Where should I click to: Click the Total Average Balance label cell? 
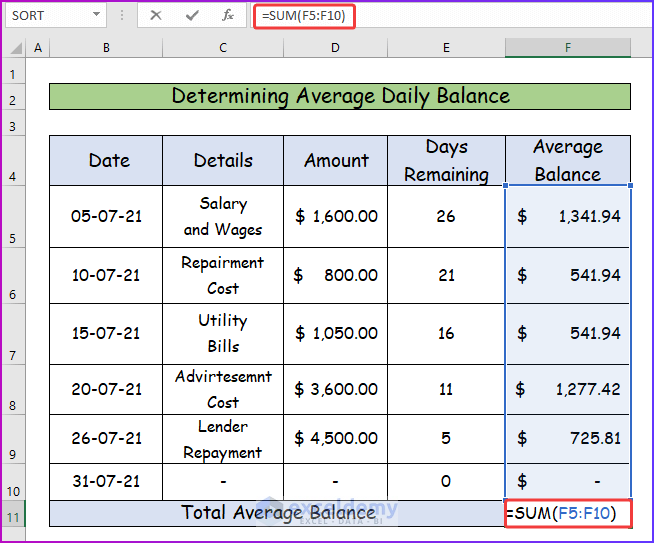coord(278,513)
